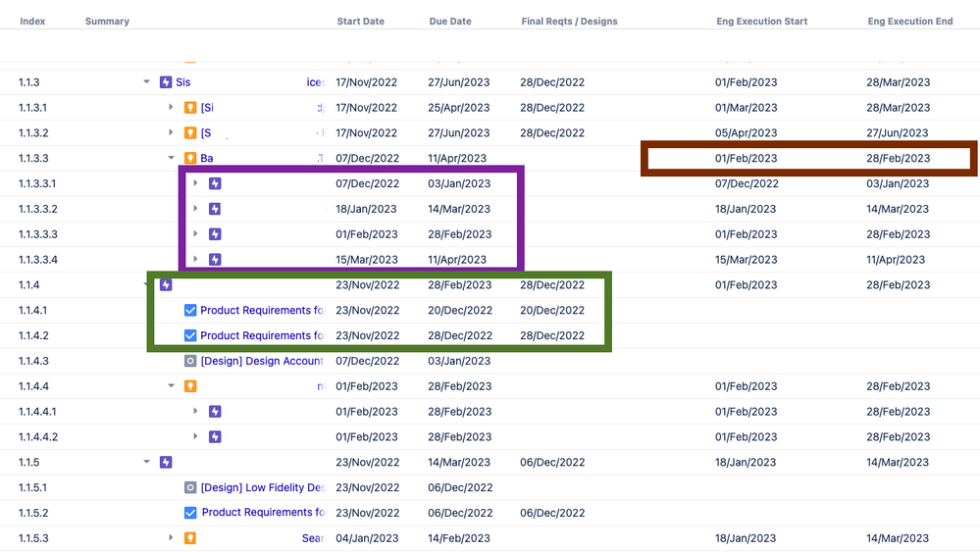Sort by the Index column header

(x=32, y=22)
